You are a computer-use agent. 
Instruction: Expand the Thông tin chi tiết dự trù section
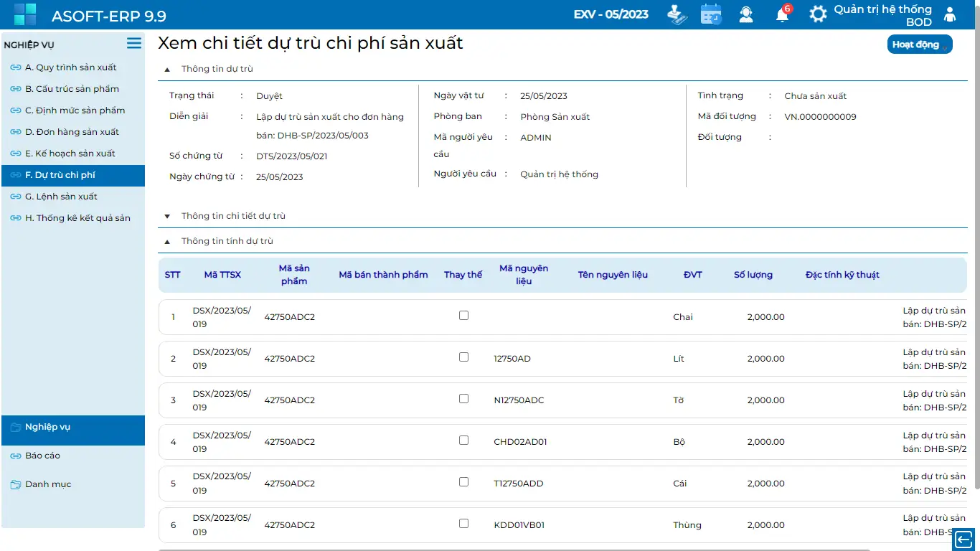point(167,216)
